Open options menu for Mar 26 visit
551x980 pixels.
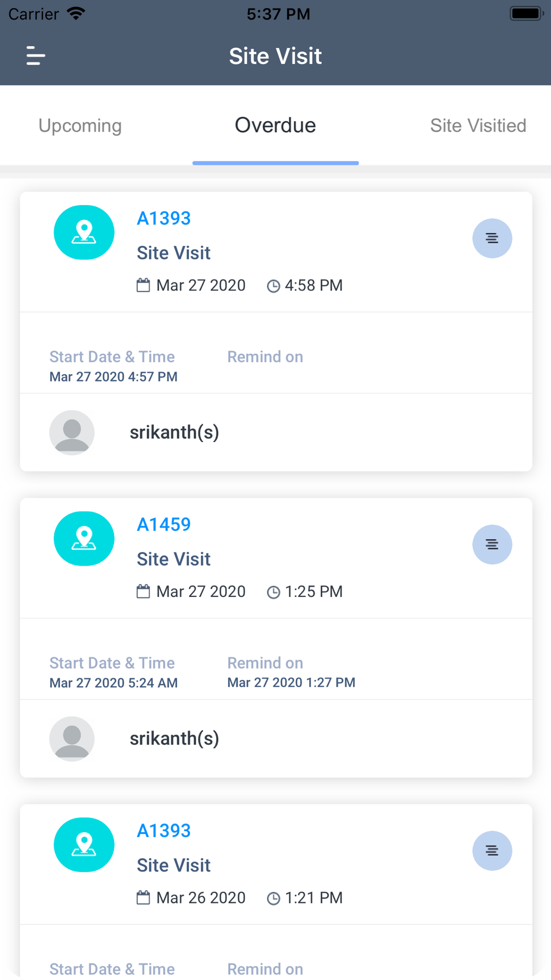pos(492,850)
